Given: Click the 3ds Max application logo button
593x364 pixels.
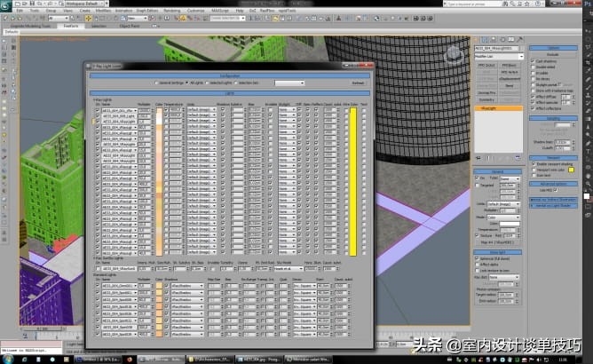Looking at the screenshot, I should [x=6, y=5].
